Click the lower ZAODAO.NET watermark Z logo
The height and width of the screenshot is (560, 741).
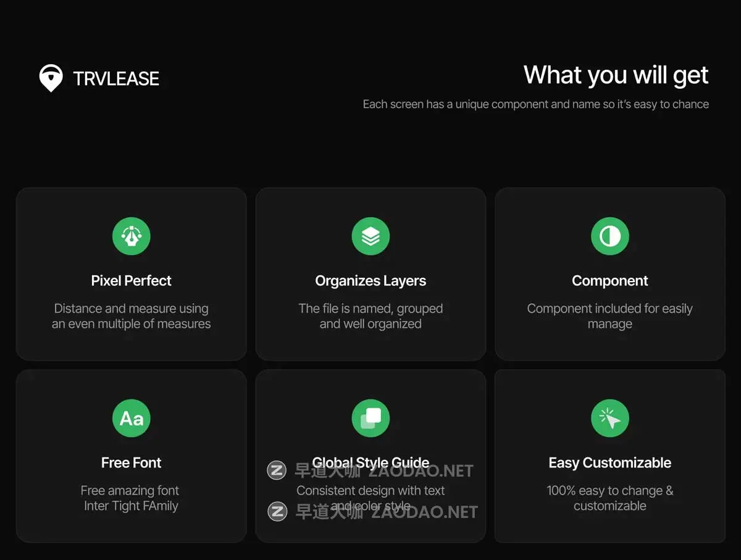coord(277,511)
